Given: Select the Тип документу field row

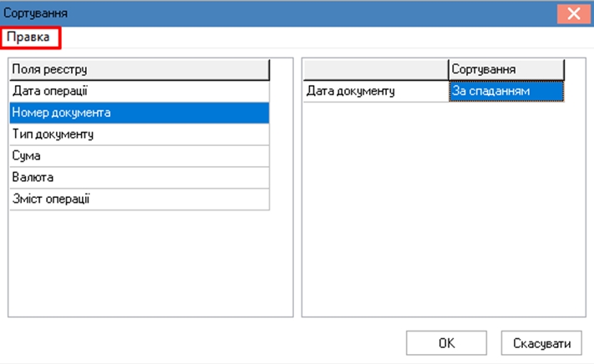Looking at the screenshot, I should 140,134.
